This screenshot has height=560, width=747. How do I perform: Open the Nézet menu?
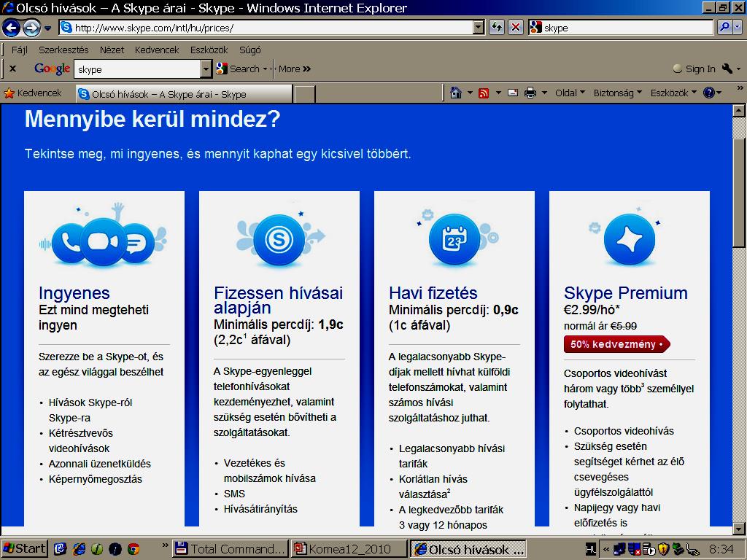point(112,50)
